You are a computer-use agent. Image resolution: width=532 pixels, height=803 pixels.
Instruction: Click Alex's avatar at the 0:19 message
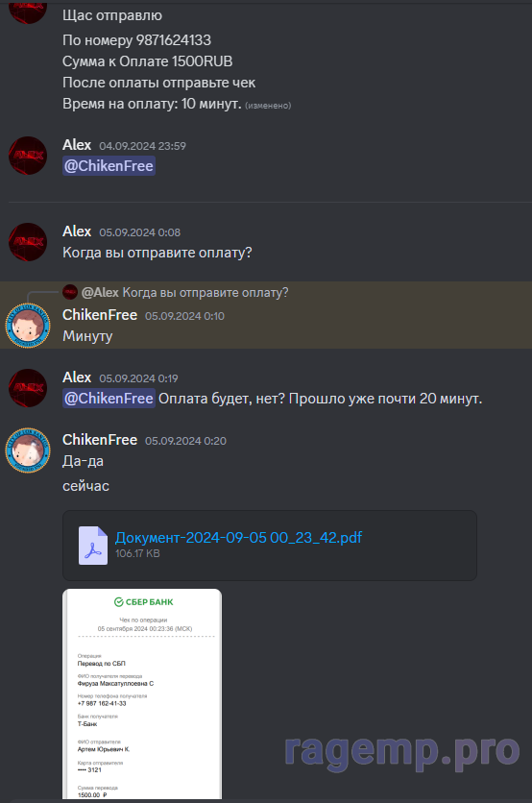pyautogui.click(x=28, y=388)
